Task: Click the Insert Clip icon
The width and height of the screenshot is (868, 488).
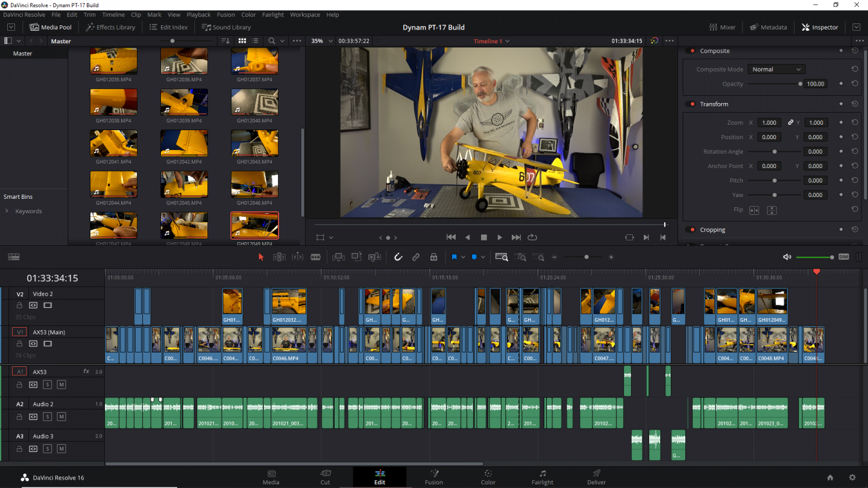Action: [339, 257]
